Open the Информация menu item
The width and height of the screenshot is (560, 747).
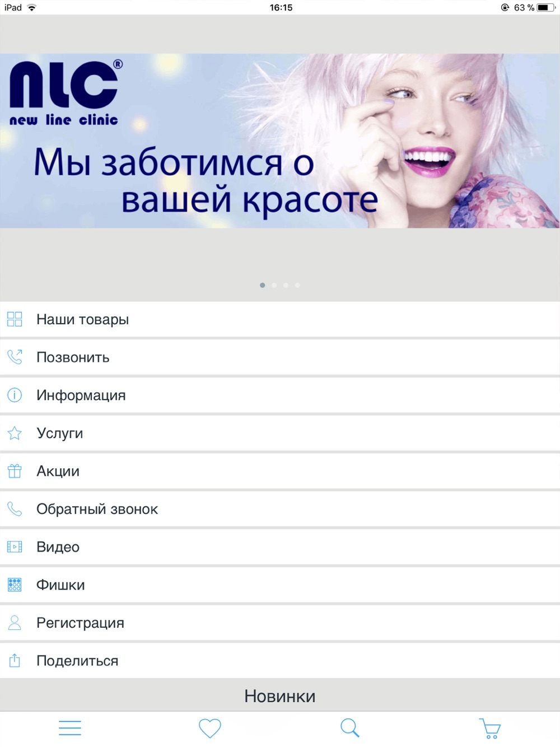tap(280, 395)
